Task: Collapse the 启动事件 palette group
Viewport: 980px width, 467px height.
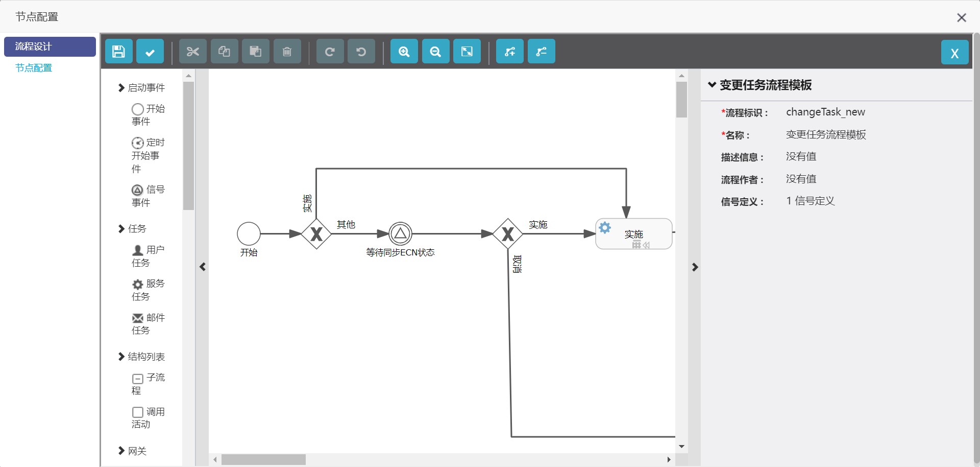Action: (x=141, y=88)
